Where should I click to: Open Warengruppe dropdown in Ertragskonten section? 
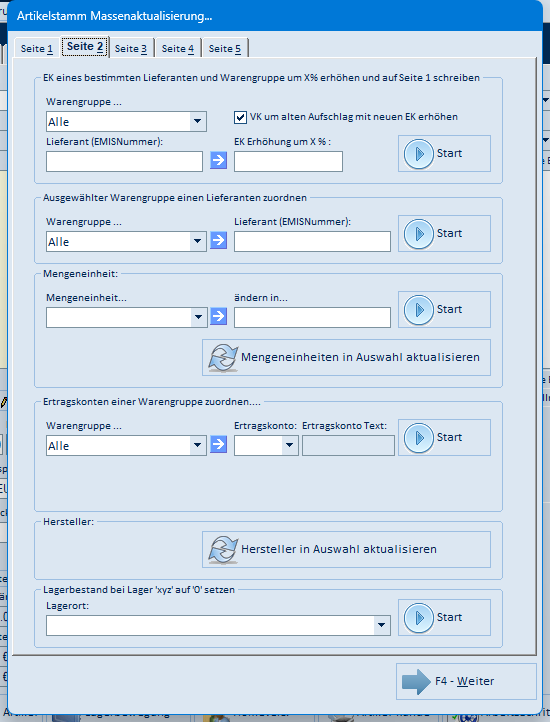198,445
